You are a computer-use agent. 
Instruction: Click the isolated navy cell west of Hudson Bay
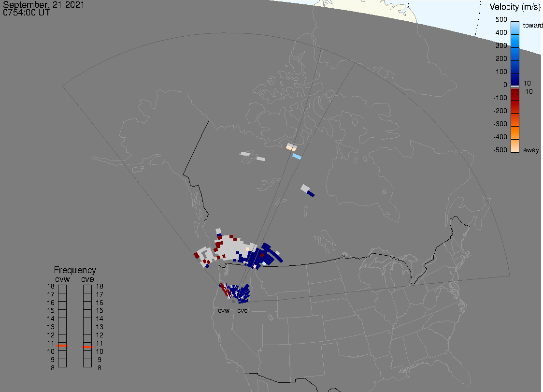pyautogui.click(x=311, y=194)
